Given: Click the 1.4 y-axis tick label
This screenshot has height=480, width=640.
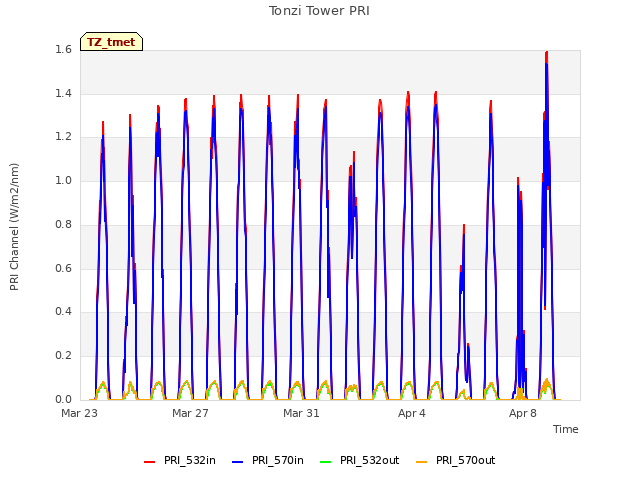Looking at the screenshot, I should coord(63,93).
